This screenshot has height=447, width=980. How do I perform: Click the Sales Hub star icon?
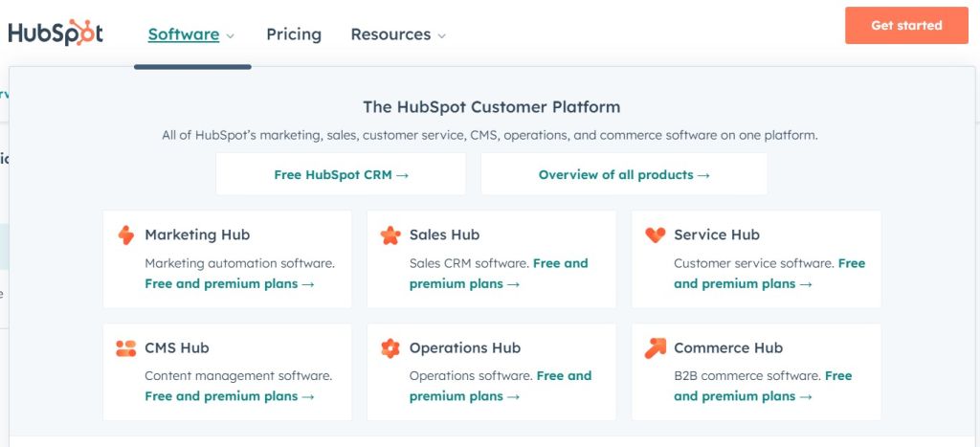point(390,235)
